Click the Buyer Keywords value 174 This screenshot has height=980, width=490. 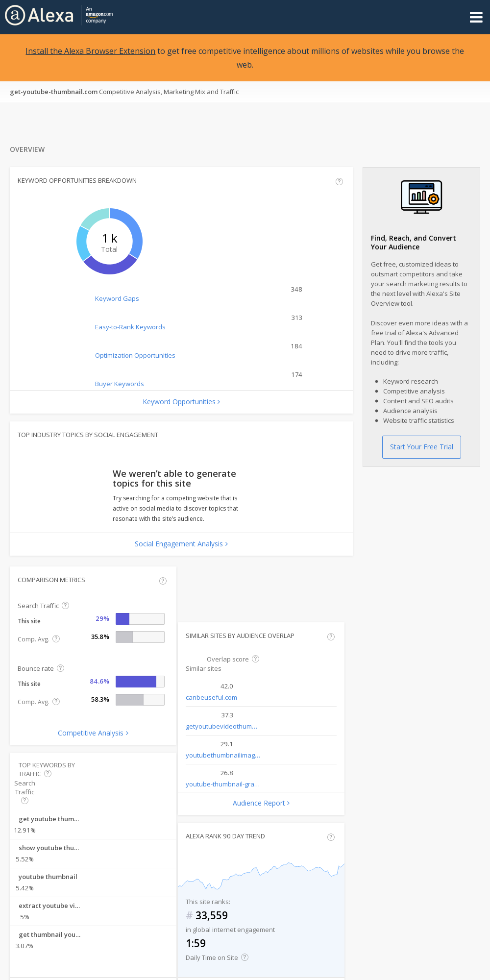296,374
